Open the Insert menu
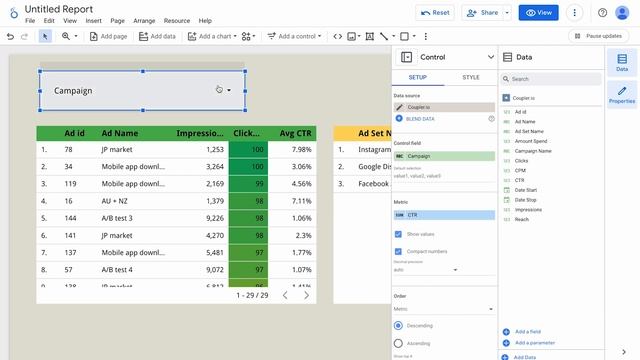640x360 pixels. tap(93, 21)
